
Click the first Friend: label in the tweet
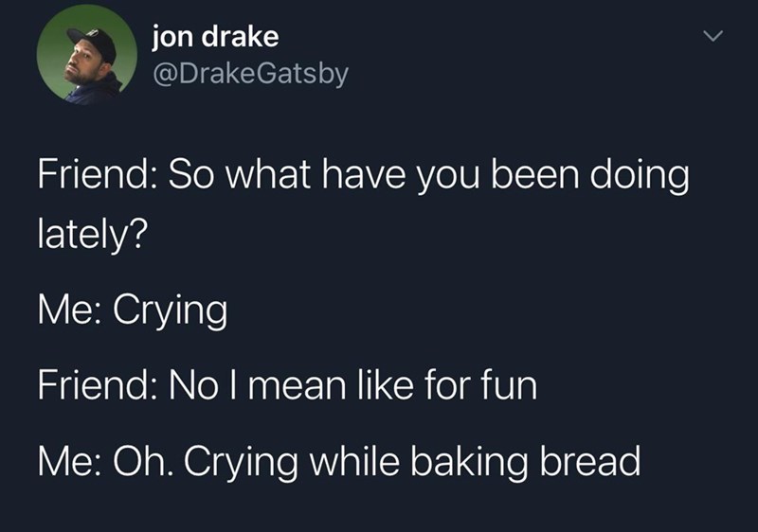click(x=94, y=174)
